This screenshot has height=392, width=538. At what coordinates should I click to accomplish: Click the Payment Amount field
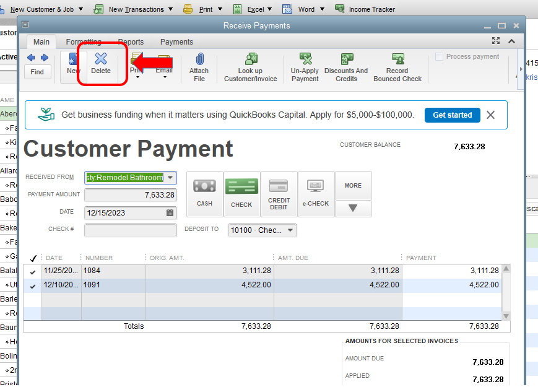point(131,195)
